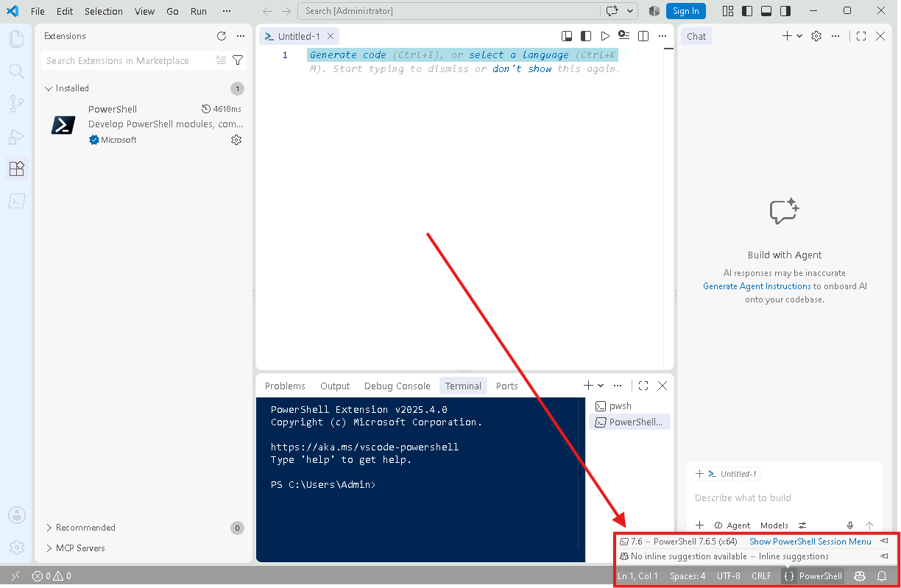Viewport: 901px width, 588px height.
Task: Click Show PowerShell Session Menu link
Action: [810, 541]
